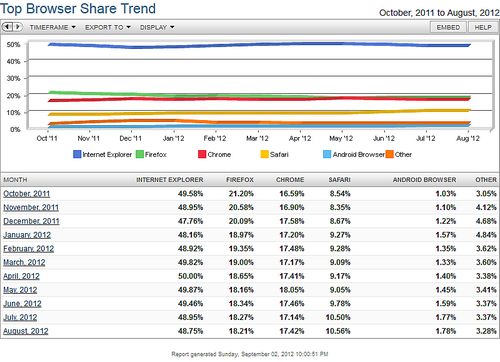The image size is (500, 362).
Task: Click the Android Browser legend label
Action: click(x=358, y=154)
